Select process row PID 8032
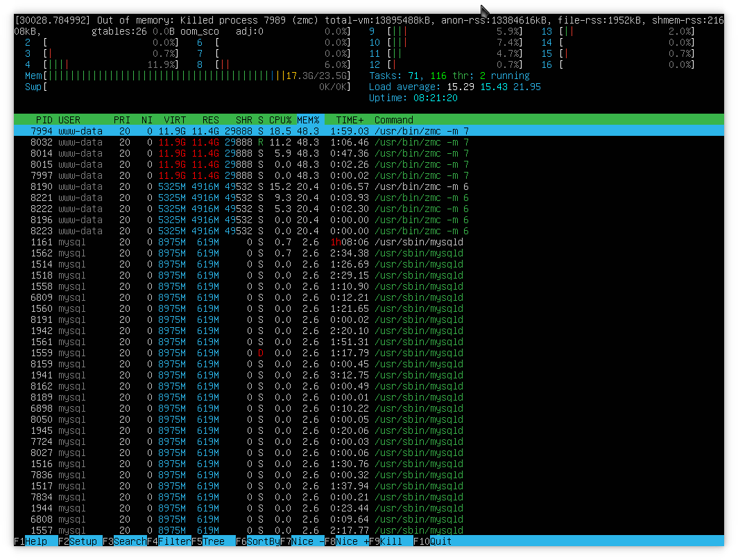The image size is (738, 560). pyautogui.click(x=369, y=142)
